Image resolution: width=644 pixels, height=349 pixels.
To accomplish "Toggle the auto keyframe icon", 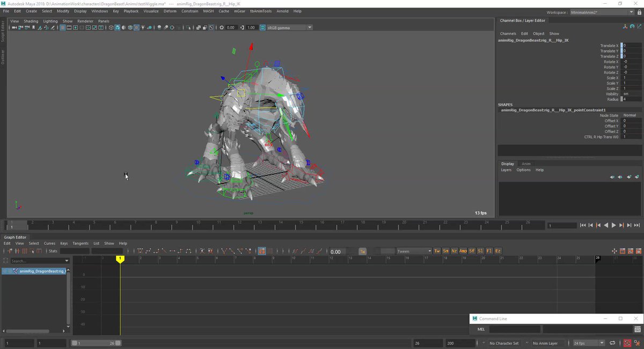I will point(627,343).
